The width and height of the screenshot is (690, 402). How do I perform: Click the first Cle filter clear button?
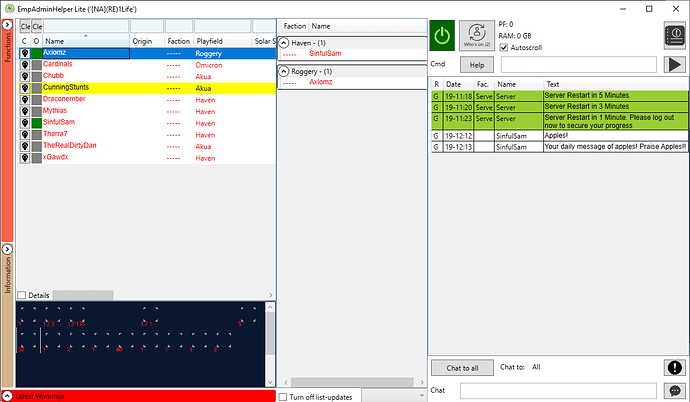(x=25, y=26)
